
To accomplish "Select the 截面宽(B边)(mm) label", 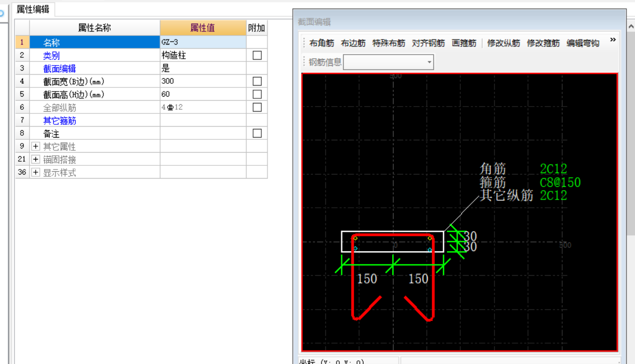I will pos(73,82).
